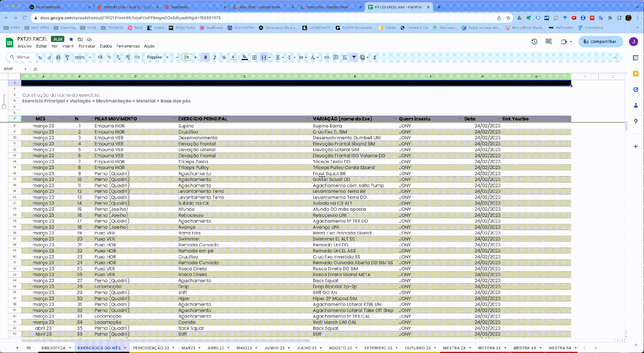The height and width of the screenshot is (353, 644).
Task: Toggle bold formatting
Action: pos(206,57)
